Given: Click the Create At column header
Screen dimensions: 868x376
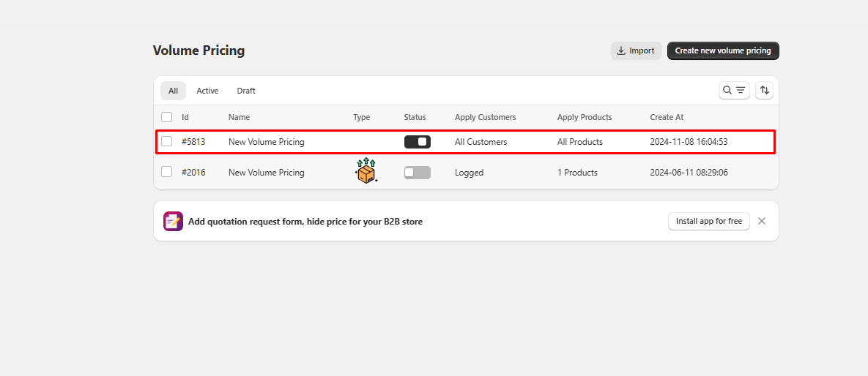Looking at the screenshot, I should [667, 117].
